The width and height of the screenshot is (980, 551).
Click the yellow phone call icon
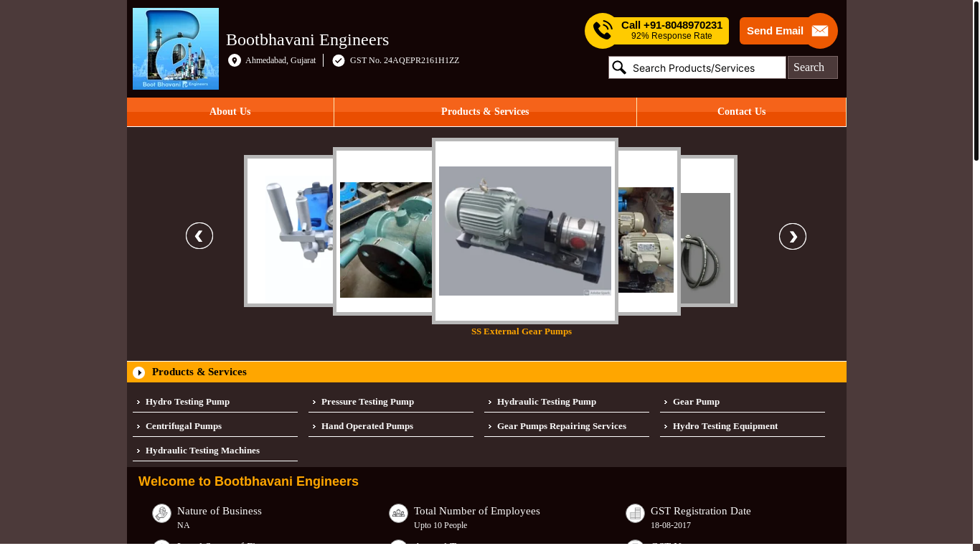tap(602, 31)
